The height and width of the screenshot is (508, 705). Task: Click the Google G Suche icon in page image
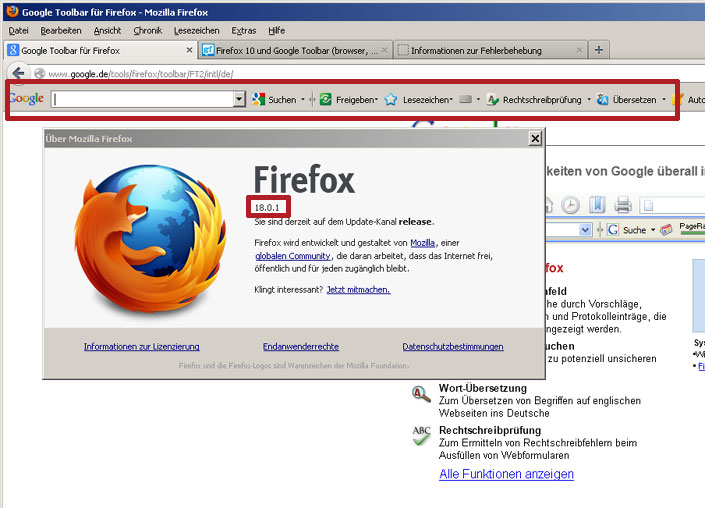(613, 230)
